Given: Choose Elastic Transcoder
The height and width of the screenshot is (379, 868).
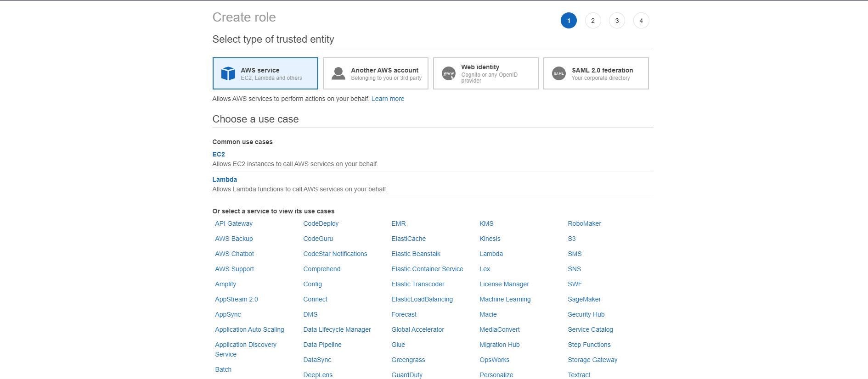Looking at the screenshot, I should (x=418, y=284).
